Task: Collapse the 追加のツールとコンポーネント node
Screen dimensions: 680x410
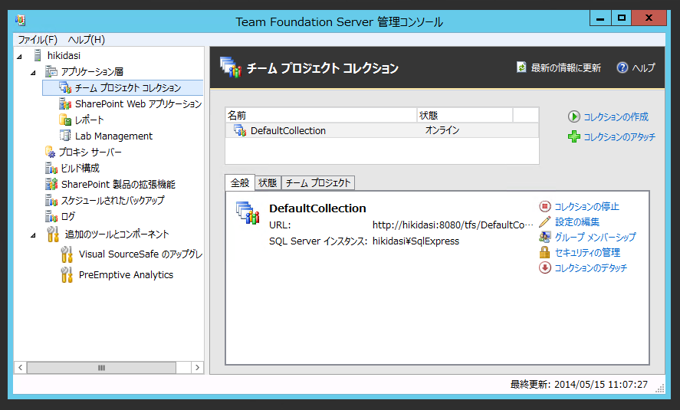Action: [x=33, y=236]
